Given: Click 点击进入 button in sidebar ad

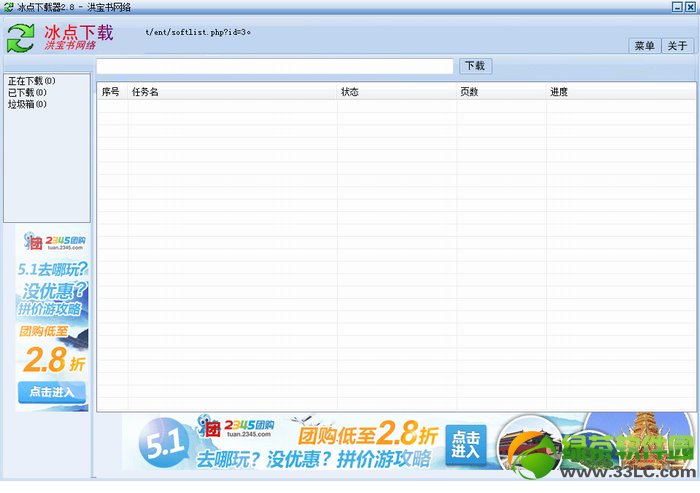Looking at the screenshot, I should coord(52,392).
